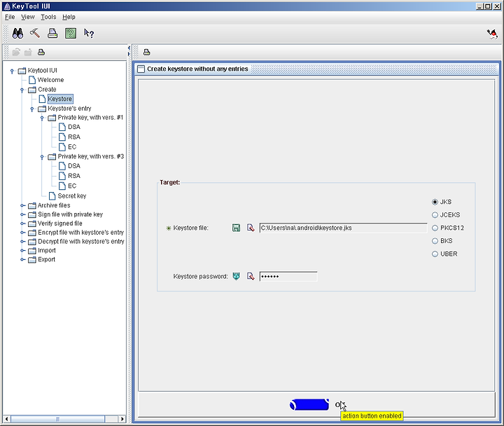504x426 pixels.
Task: Open the View menu
Action: point(28,17)
